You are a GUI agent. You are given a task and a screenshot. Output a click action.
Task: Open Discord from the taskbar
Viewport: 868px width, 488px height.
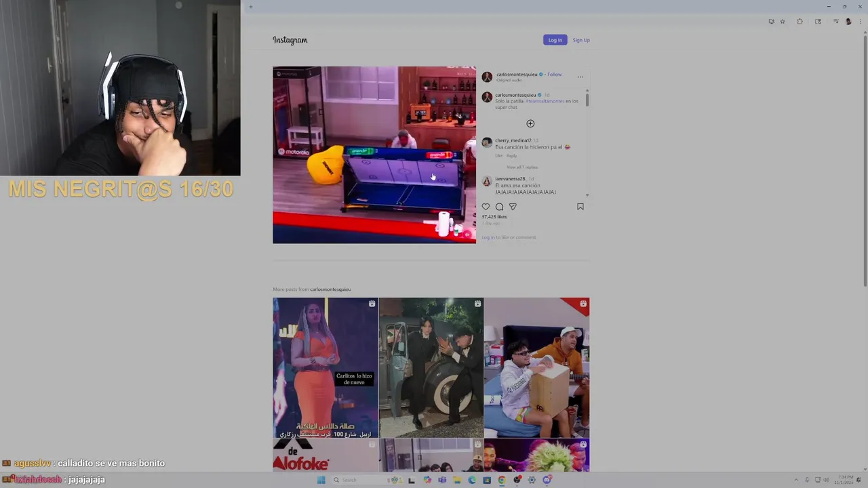click(547, 480)
